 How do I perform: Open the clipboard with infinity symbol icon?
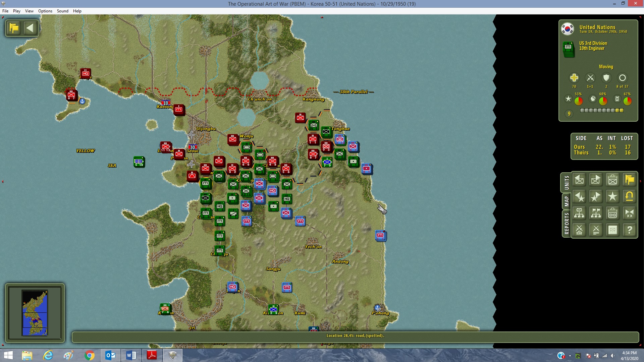click(x=613, y=213)
